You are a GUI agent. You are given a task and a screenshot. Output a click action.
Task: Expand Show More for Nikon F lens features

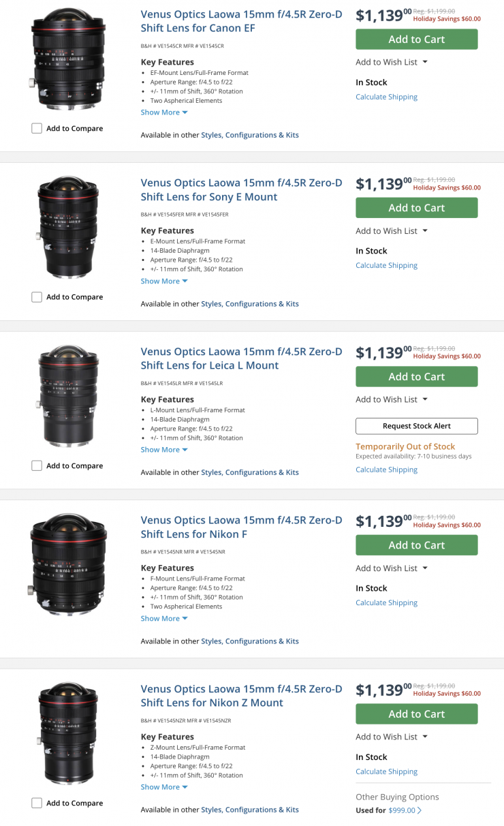(x=163, y=618)
